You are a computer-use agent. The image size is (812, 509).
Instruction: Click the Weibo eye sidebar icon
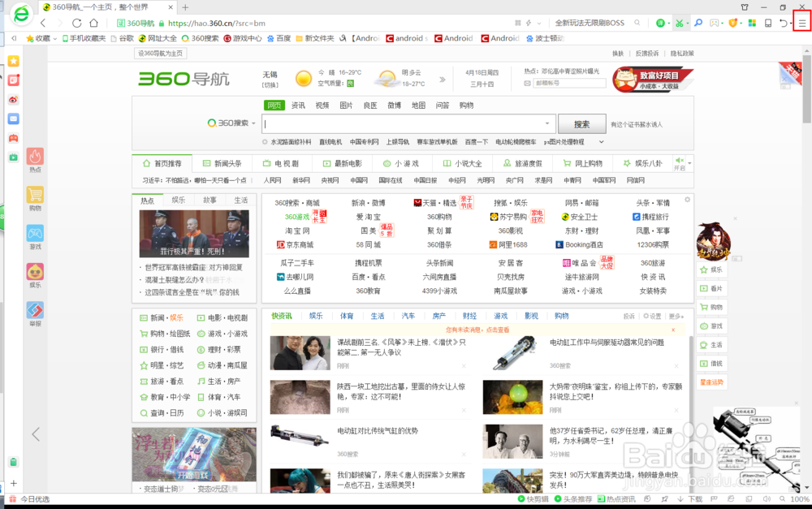tap(14, 99)
